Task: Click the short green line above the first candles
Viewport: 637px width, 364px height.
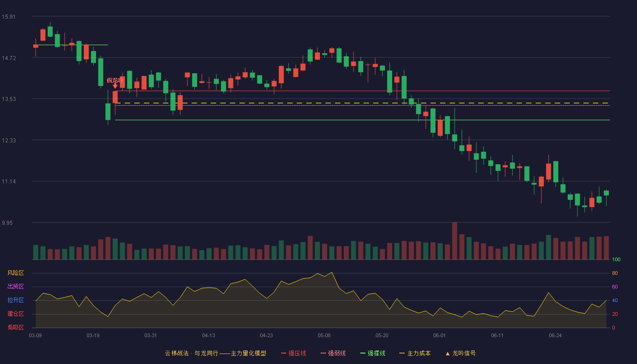Action: pos(73,45)
